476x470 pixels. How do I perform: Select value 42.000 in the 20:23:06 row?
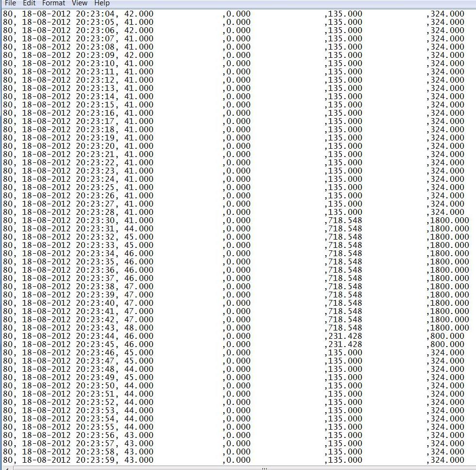[139, 31]
